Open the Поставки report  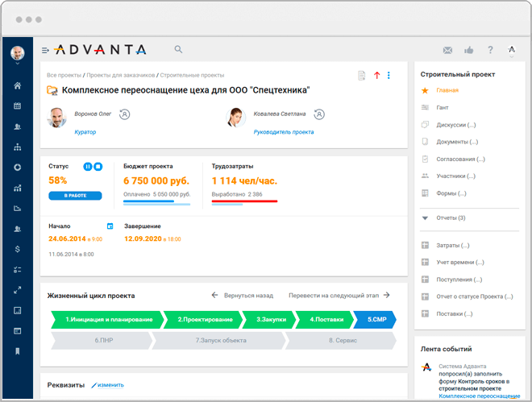(454, 313)
